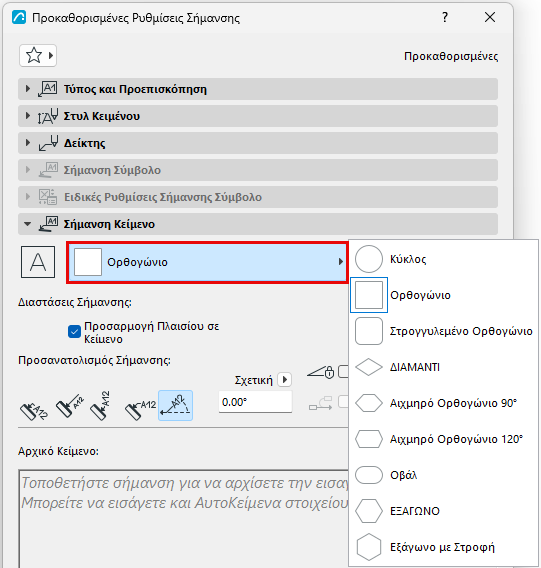Open the Σχετική arrow popup button
The width and height of the screenshot is (541, 568).
click(285, 380)
